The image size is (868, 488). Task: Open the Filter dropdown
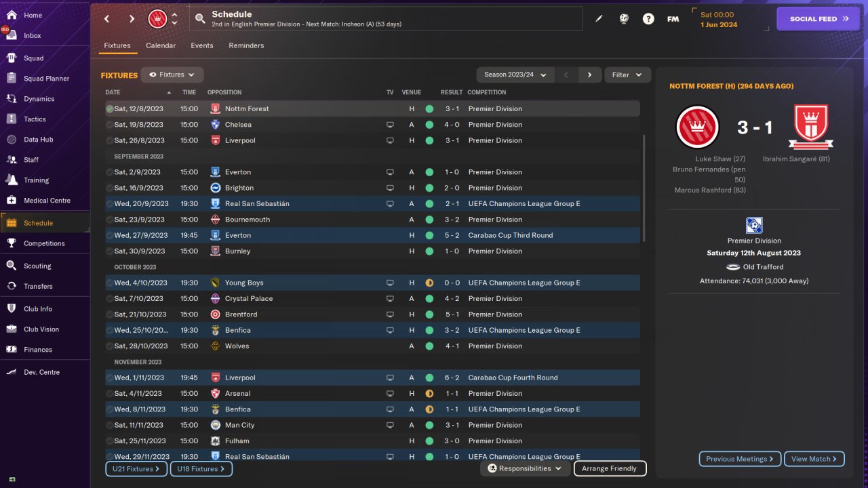click(627, 75)
